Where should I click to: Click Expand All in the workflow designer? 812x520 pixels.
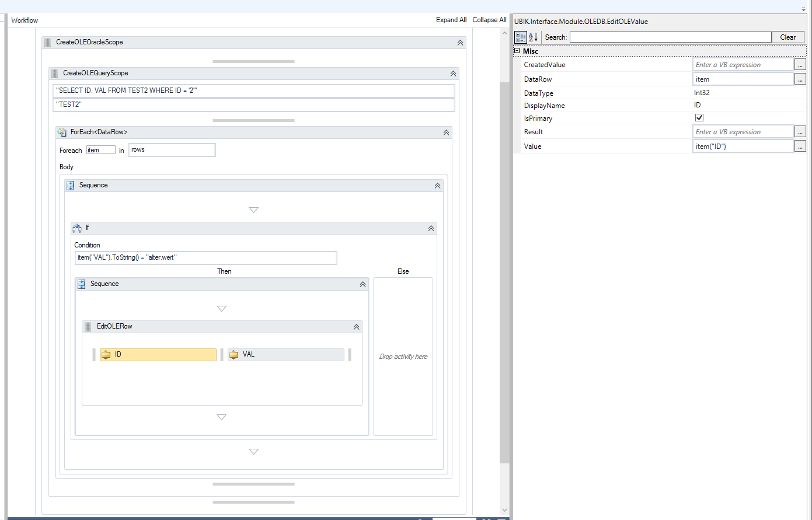451,20
